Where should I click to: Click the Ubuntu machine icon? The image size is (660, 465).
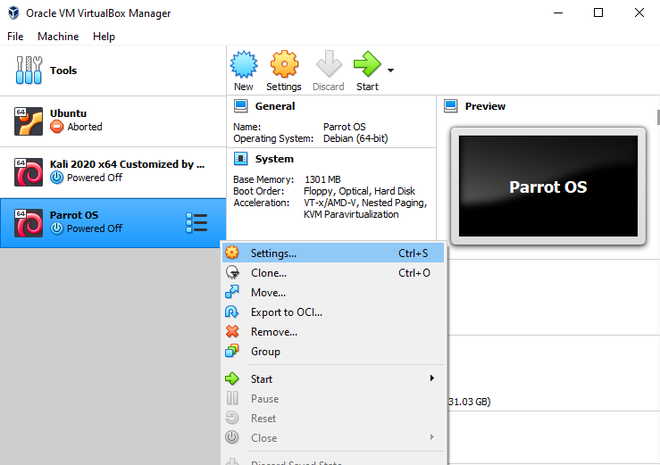point(29,121)
